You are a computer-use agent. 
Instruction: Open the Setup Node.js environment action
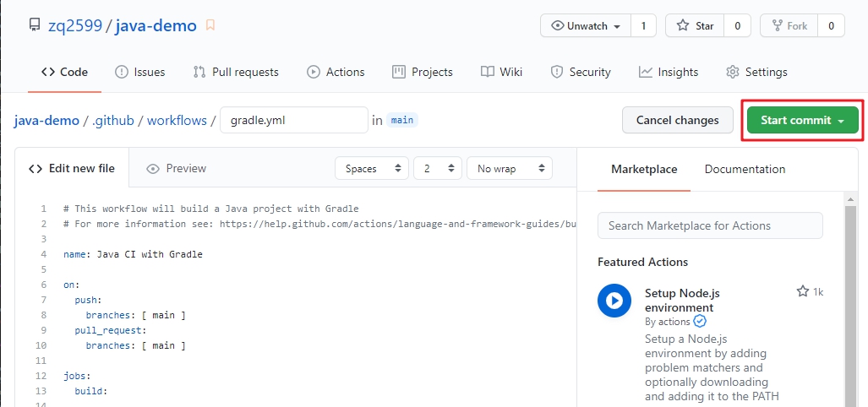tap(683, 301)
